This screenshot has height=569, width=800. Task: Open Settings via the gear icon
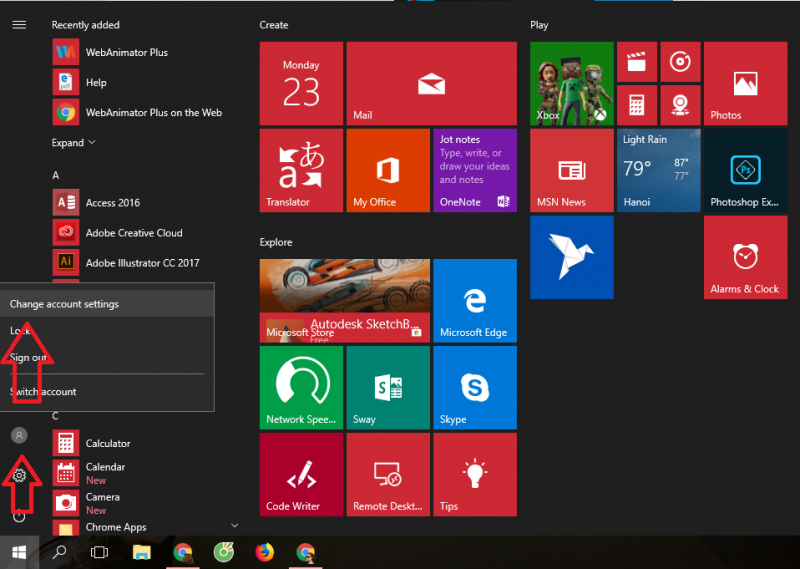(x=19, y=476)
